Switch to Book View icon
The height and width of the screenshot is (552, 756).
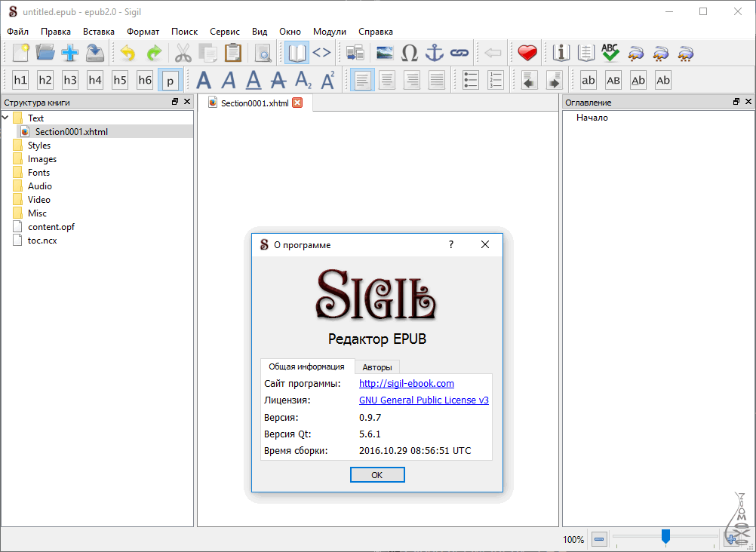coord(297,53)
